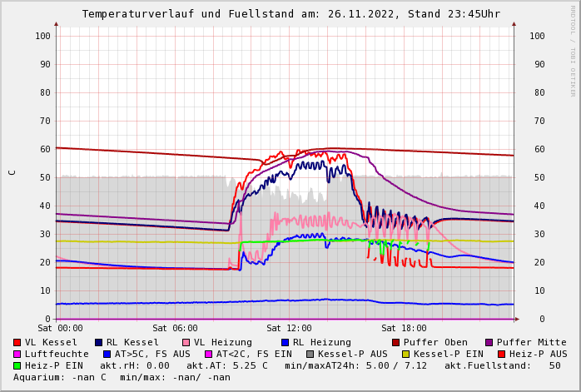581x392 pixels.
Task: Click the 'Sat 00:00' time axis label
Action: [x=60, y=329]
